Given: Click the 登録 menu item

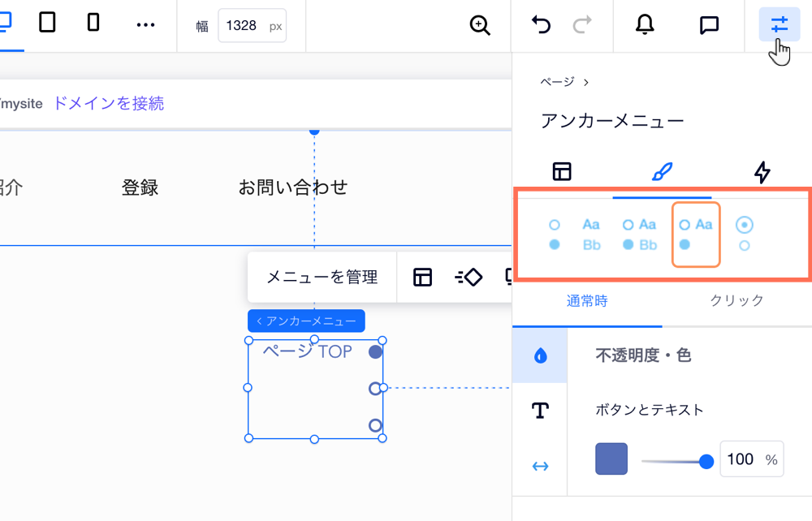Looking at the screenshot, I should pyautogui.click(x=140, y=187).
